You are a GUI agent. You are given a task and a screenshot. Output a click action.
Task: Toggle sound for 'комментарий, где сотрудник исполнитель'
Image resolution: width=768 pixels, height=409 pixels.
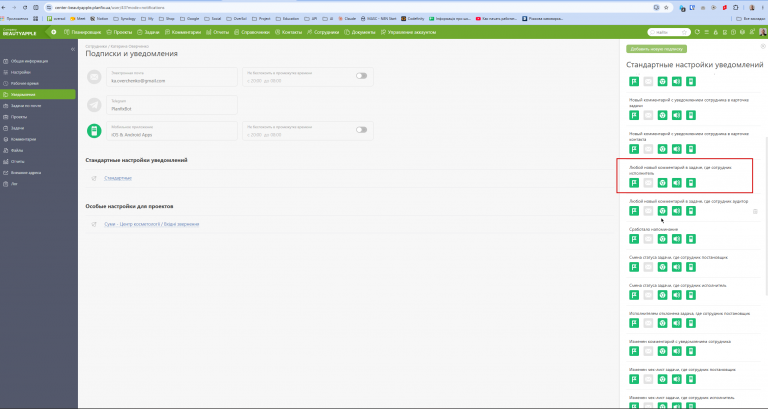point(676,183)
